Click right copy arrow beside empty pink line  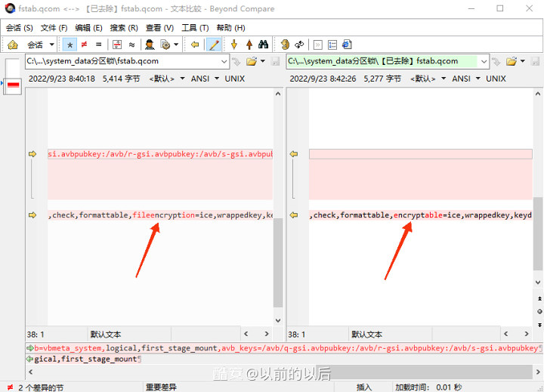(294, 154)
